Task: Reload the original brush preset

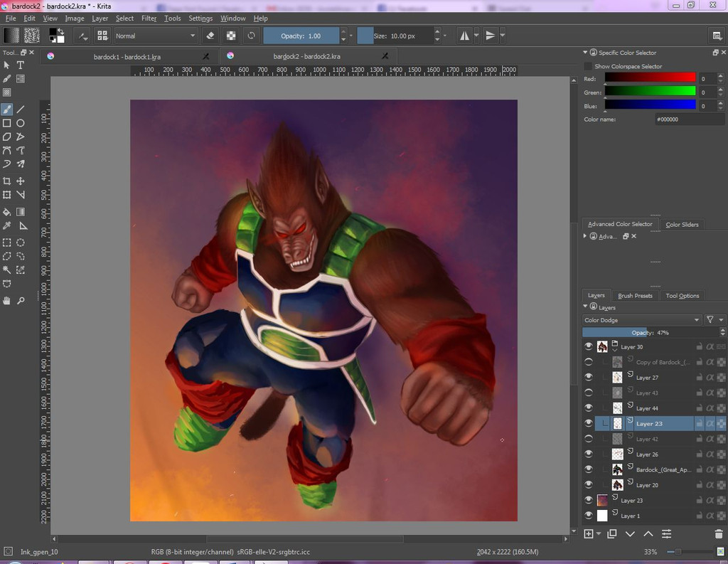Action: (x=251, y=36)
